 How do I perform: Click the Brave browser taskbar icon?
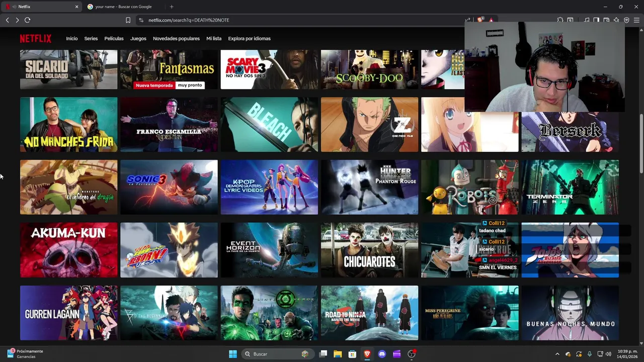pyautogui.click(x=367, y=354)
